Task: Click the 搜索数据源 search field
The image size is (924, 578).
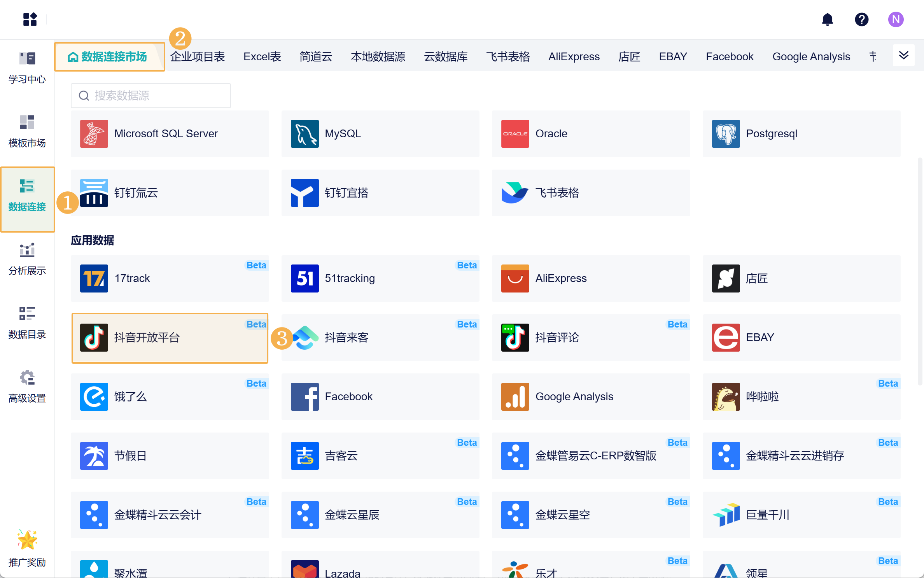Action: 151,96
